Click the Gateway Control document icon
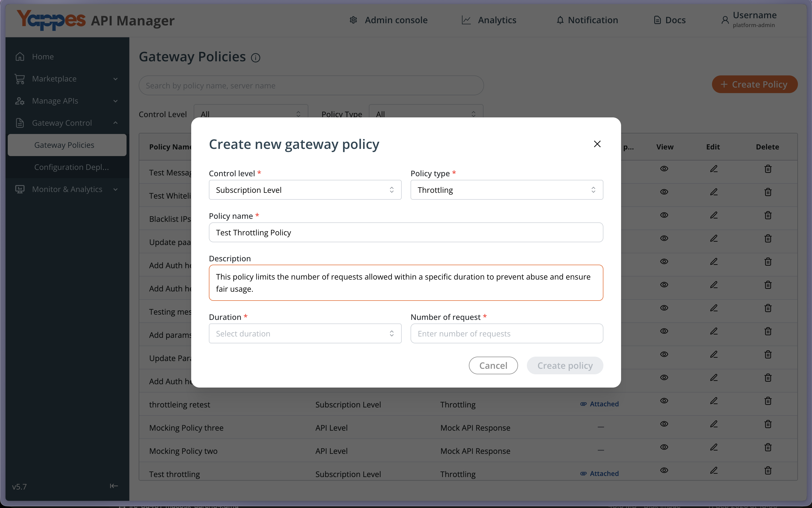Viewport: 812px width, 508px height. click(20, 123)
